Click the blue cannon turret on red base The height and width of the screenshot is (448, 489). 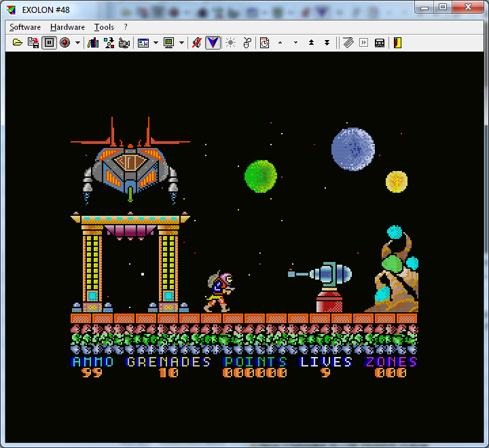tap(321, 287)
